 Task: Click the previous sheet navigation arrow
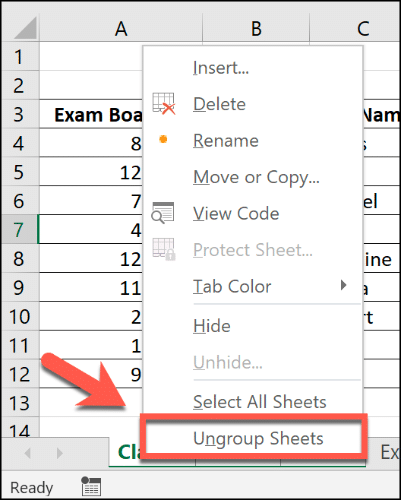point(28,453)
